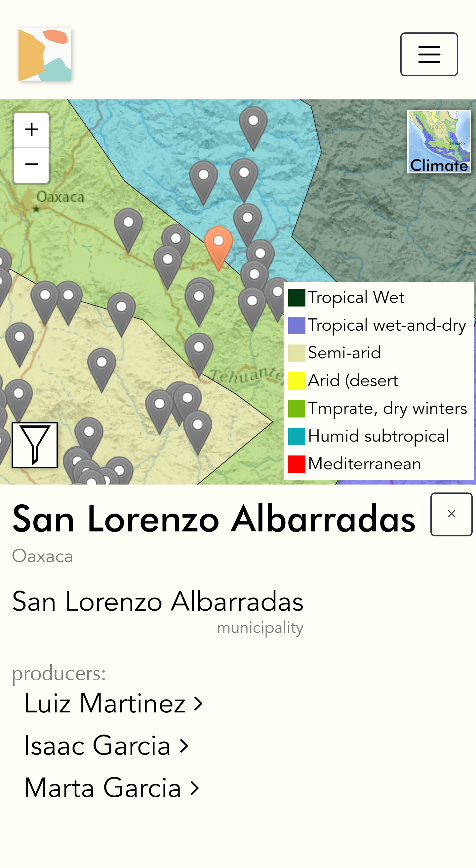Viewport: 476px width, 868px height.
Task: Open the map filter funnel button
Action: pos(35,445)
